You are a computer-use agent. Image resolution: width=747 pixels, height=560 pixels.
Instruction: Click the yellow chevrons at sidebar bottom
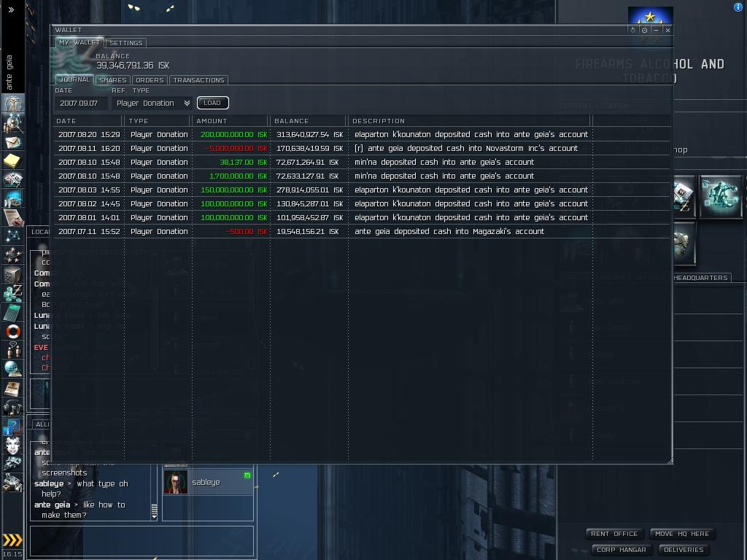click(x=12, y=540)
